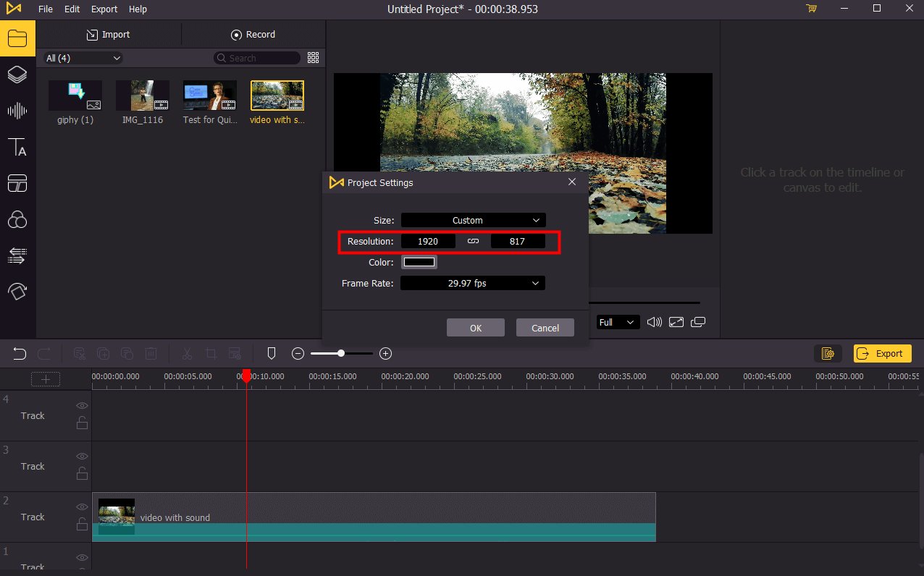The height and width of the screenshot is (576, 924).
Task: Open the Text panel in sidebar
Action: (17, 147)
